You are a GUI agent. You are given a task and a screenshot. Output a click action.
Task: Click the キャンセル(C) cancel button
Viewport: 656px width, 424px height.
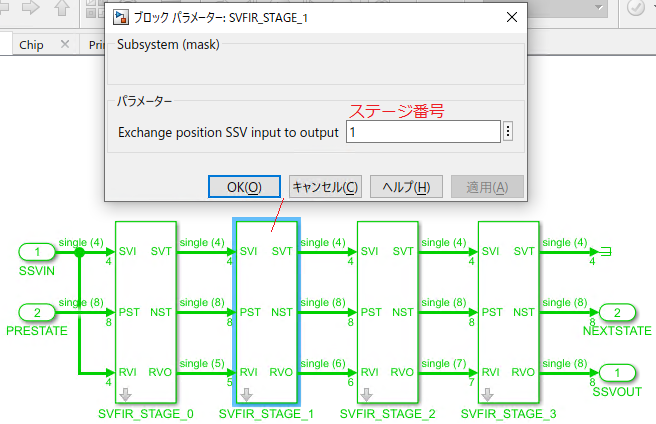click(x=325, y=187)
